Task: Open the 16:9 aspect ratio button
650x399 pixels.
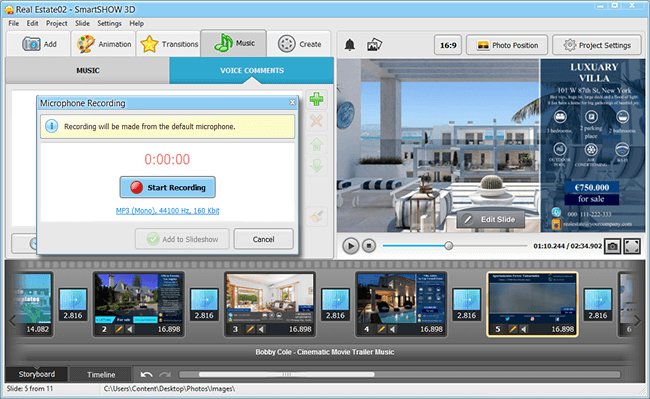Action: coord(448,45)
